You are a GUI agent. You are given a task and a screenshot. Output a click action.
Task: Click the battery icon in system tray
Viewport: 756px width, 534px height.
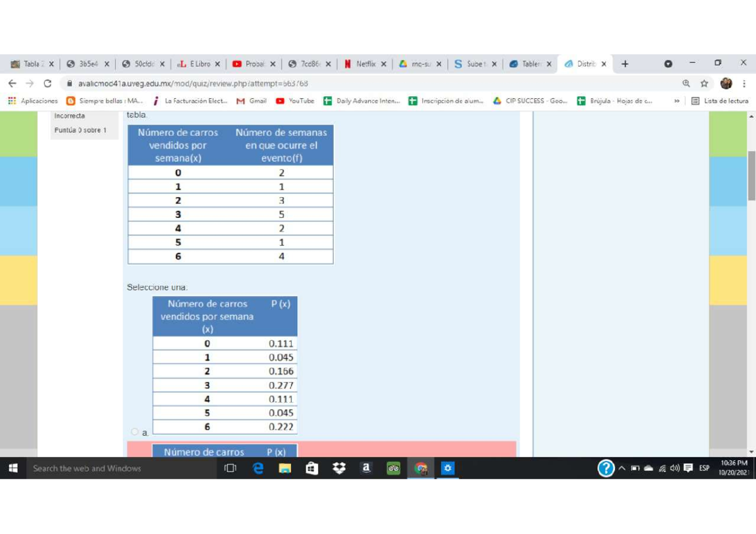click(635, 469)
